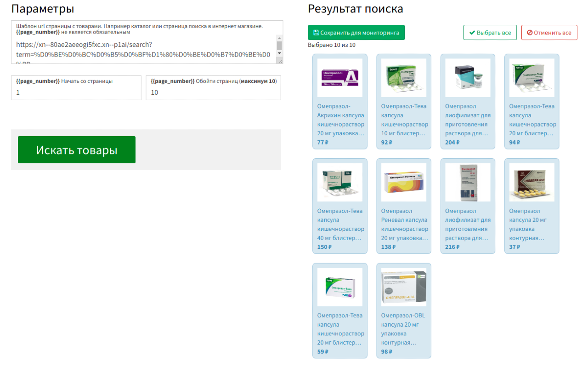Click the price 150 ₽
Screen dimensions: 588x368
pyautogui.click(x=324, y=247)
